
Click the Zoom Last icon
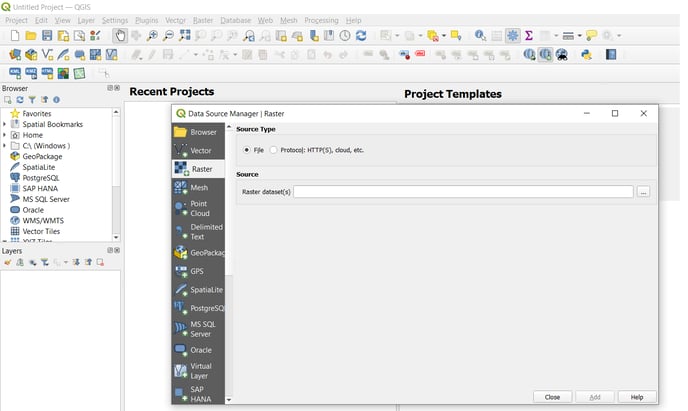click(249, 36)
